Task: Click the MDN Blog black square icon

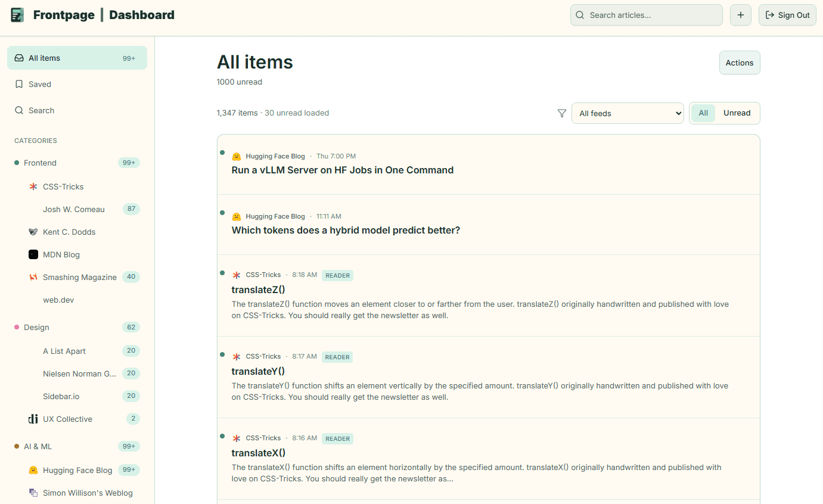Action: pyautogui.click(x=33, y=254)
